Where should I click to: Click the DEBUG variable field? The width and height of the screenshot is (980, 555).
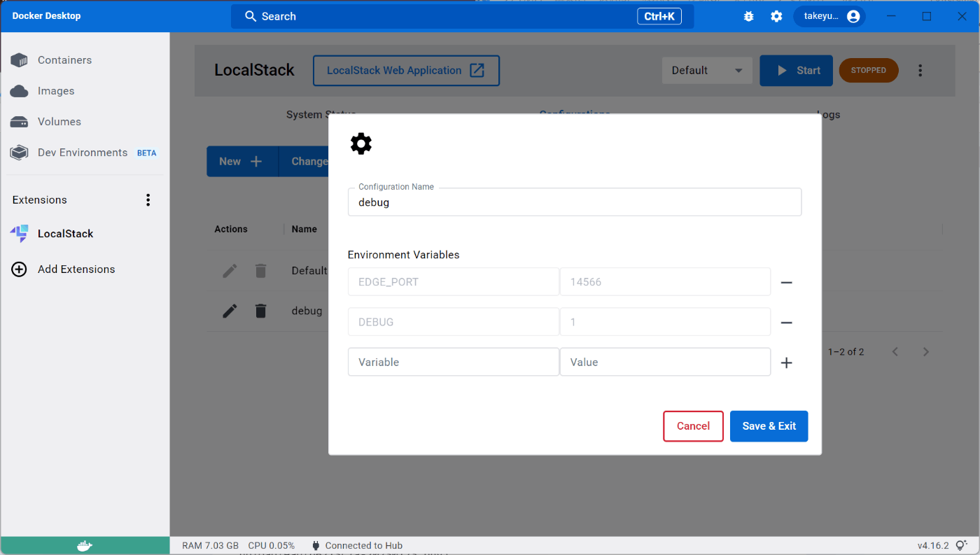click(x=454, y=322)
